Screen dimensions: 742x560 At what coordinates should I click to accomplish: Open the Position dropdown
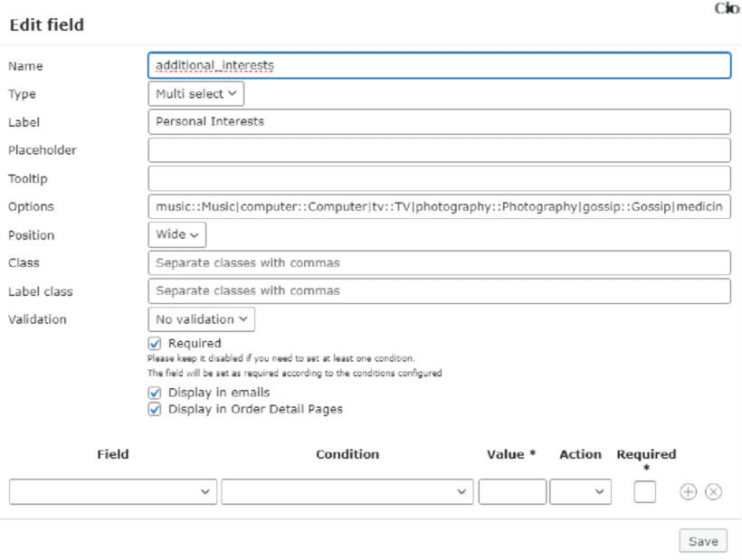point(176,233)
